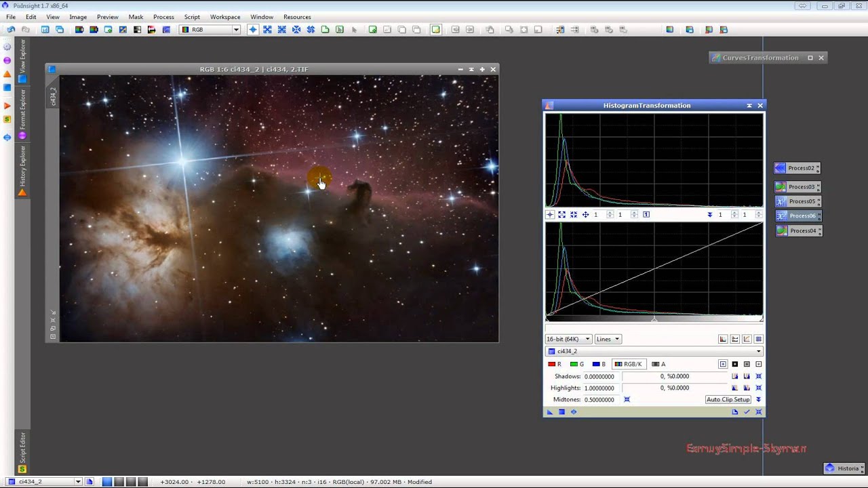This screenshot has height=488, width=868.
Task: Click the highlights triangle slider under the histogram
Action: pos(762,319)
